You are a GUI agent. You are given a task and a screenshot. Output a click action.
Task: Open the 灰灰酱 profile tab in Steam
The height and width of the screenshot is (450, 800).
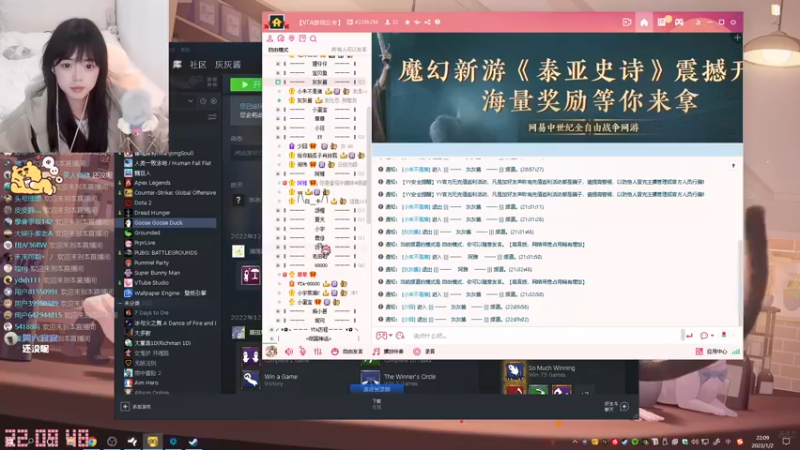[228, 65]
